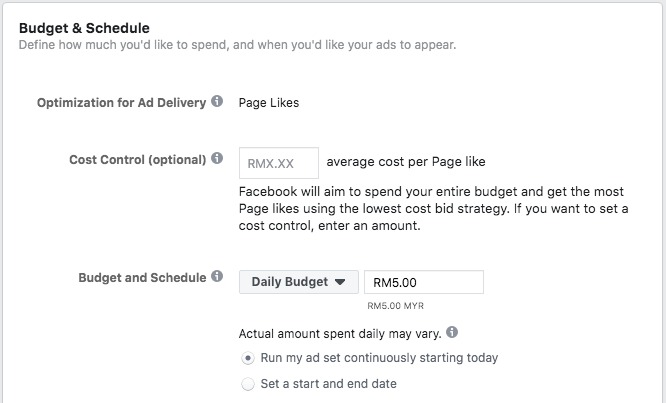Image resolution: width=666 pixels, height=403 pixels.
Task: Click the RM5.00 budget amount field
Action: pyautogui.click(x=424, y=282)
